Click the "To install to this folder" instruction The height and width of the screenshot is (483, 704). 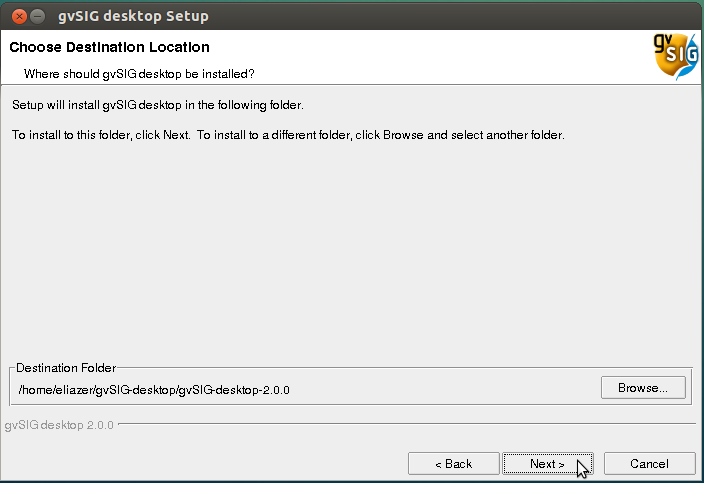[x=100, y=135]
